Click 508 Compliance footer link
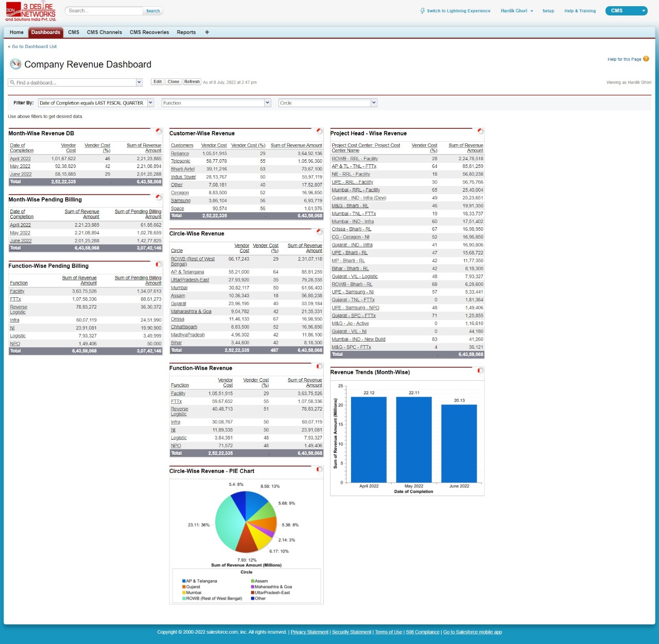Screen dimensions: 659x644 423,632
